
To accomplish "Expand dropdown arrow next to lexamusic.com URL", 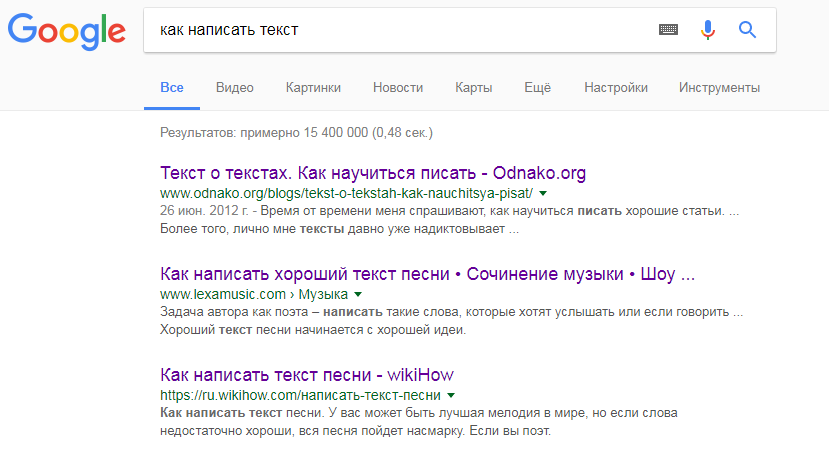I will coord(358,295).
